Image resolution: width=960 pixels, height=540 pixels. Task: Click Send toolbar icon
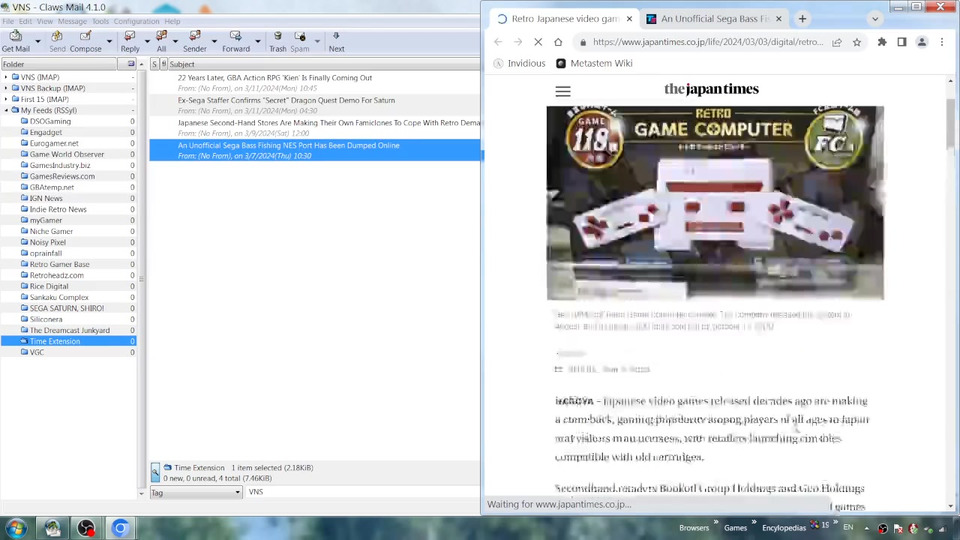pyautogui.click(x=57, y=41)
